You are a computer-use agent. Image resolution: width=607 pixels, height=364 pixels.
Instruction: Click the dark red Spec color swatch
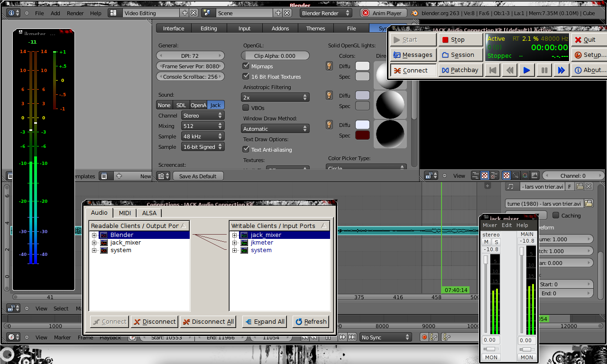pos(362,136)
